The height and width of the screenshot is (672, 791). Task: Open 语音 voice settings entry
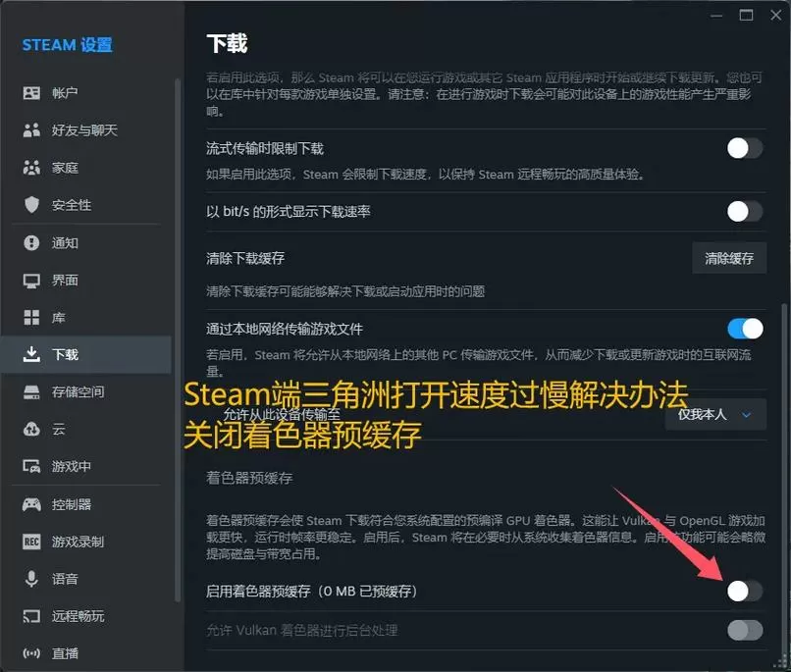coord(85,579)
